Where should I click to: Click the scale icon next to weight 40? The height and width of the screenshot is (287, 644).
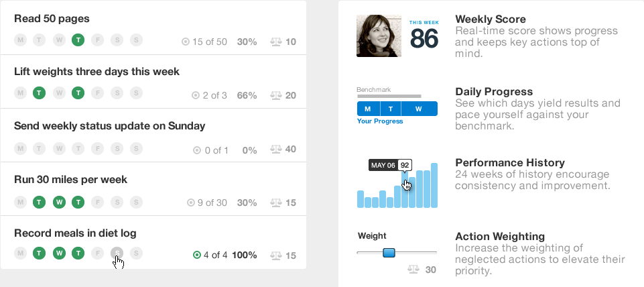[x=275, y=149]
